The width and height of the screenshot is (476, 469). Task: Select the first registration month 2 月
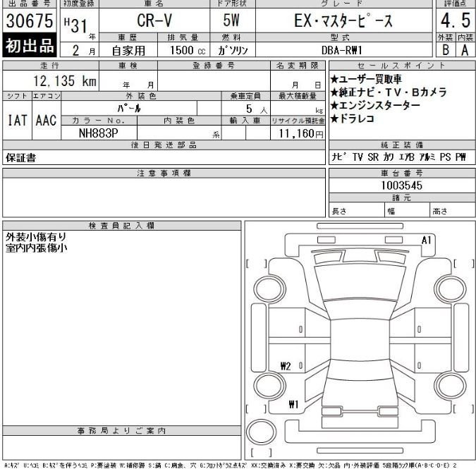84,50
